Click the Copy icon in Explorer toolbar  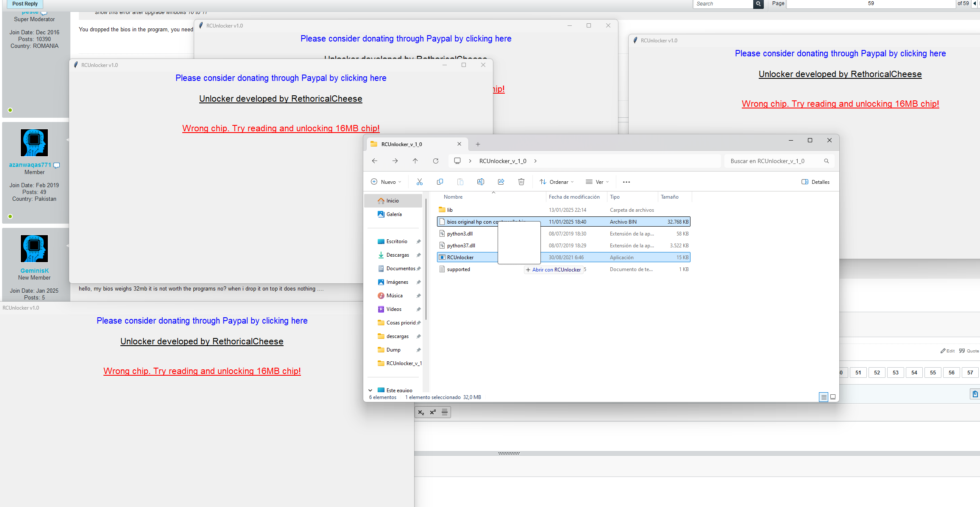pyautogui.click(x=440, y=182)
